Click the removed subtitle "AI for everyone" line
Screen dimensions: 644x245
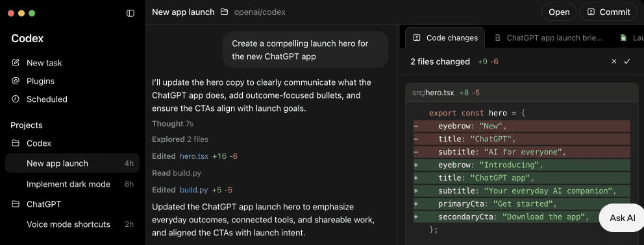click(521, 152)
